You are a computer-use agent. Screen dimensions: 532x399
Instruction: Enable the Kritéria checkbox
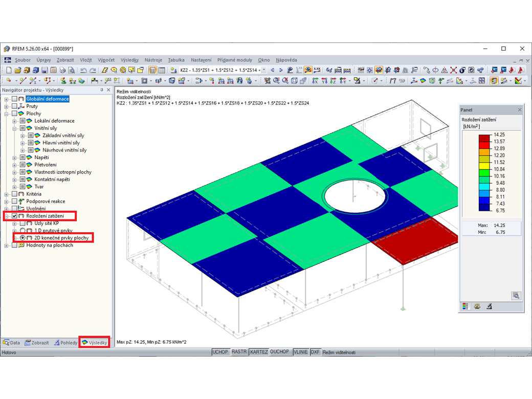15,194
